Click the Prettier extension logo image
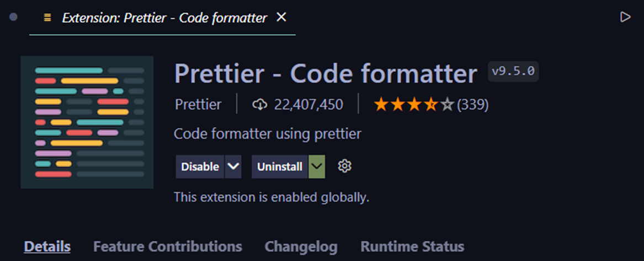The image size is (644, 261). point(87,122)
